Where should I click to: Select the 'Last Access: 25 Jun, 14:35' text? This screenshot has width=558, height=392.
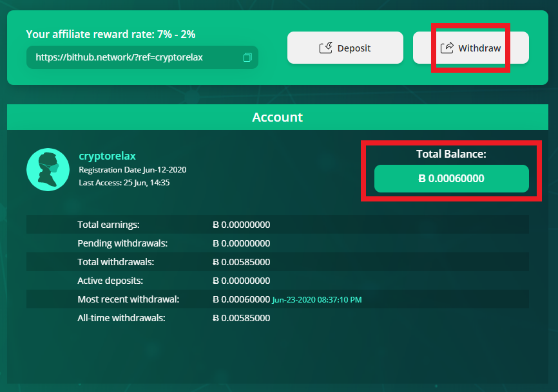124,182
